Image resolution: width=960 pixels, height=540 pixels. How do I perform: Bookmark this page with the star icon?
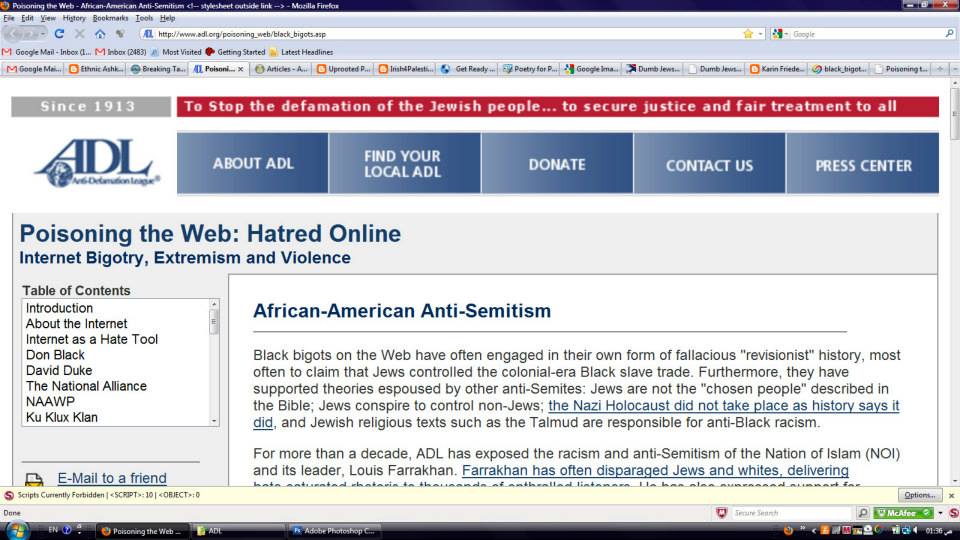[x=748, y=33]
